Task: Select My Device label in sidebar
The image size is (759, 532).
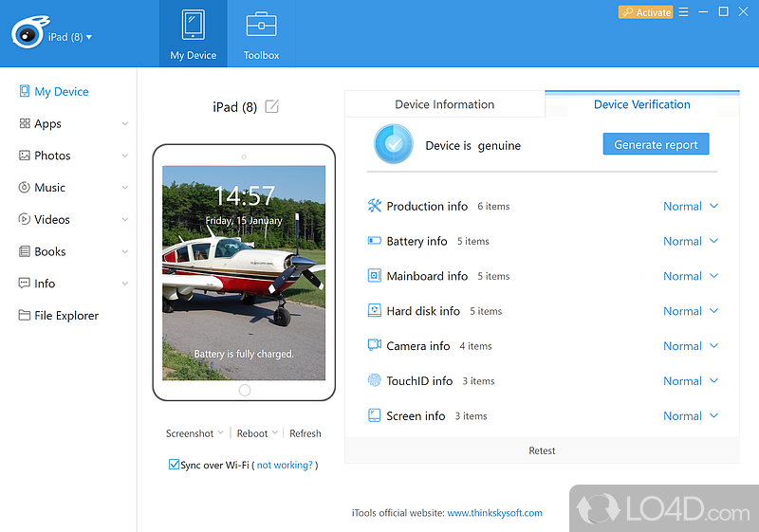Action: [62, 91]
